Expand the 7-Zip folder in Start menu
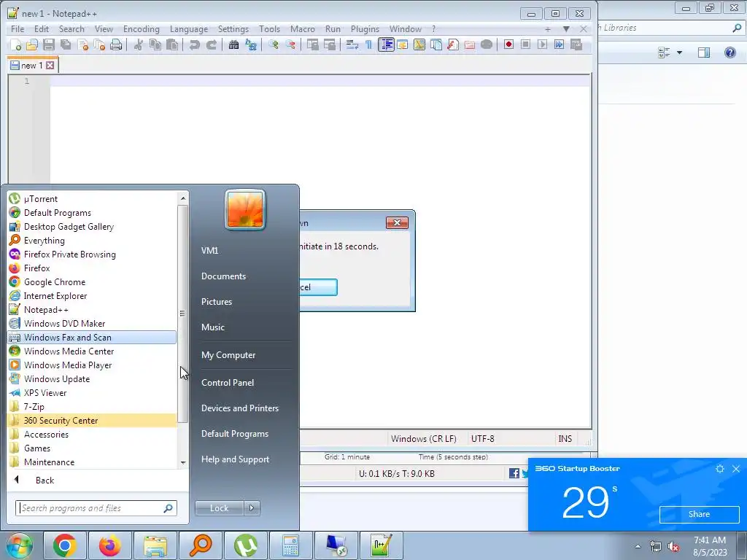 pos(92,407)
